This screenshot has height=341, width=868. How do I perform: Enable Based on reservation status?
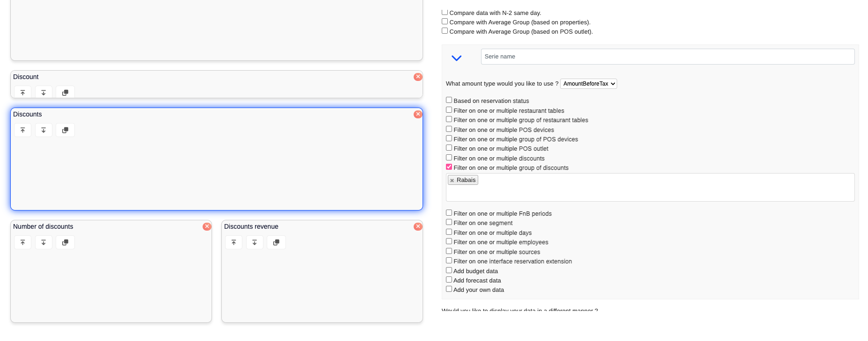[x=449, y=100]
